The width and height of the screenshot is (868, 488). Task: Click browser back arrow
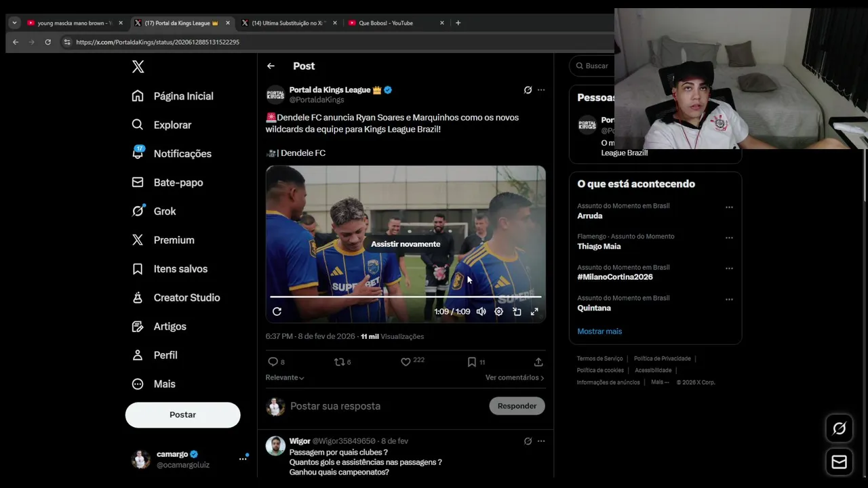pyautogui.click(x=16, y=42)
